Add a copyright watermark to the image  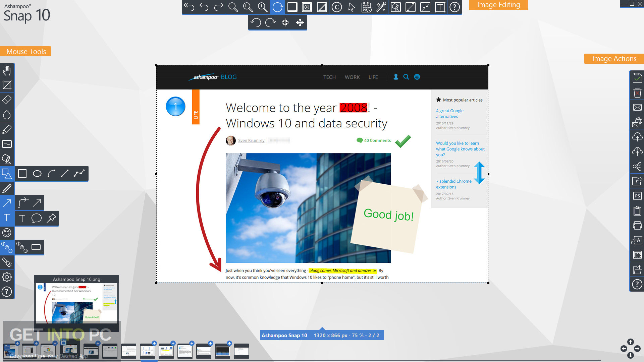click(336, 7)
